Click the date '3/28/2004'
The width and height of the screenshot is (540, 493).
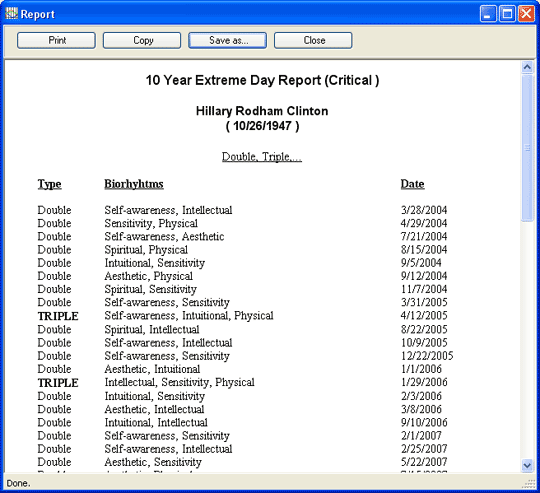point(424,210)
